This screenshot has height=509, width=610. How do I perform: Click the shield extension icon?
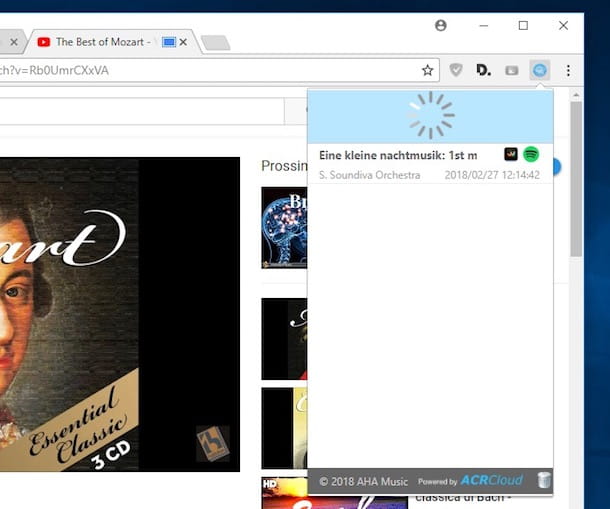[456, 70]
